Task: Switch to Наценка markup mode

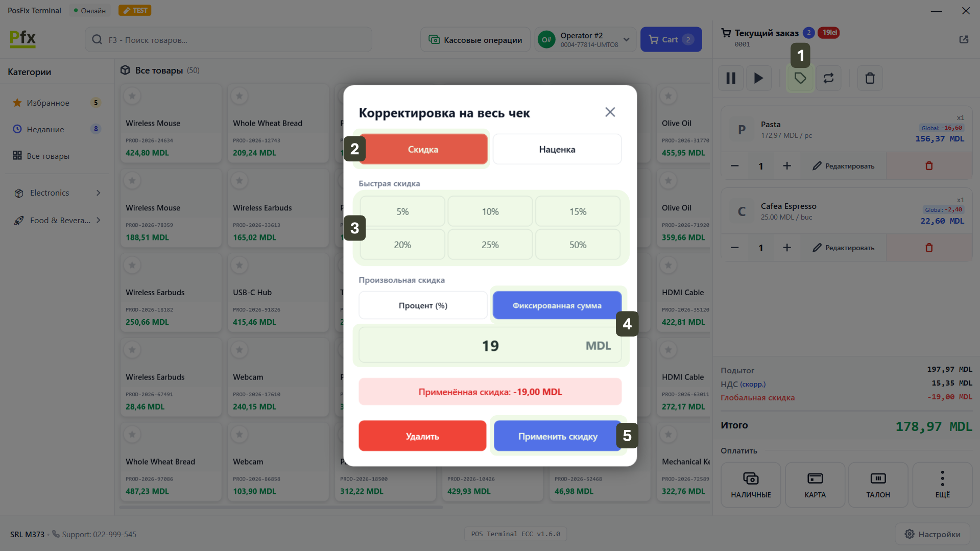Action: click(x=557, y=149)
